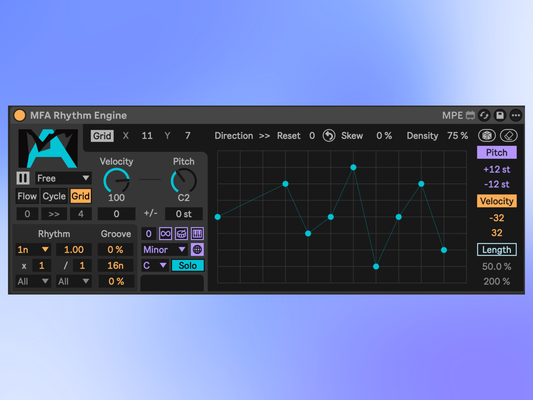Click the purple 0 value box
Viewport: 533px width, 400px height.
(x=149, y=233)
